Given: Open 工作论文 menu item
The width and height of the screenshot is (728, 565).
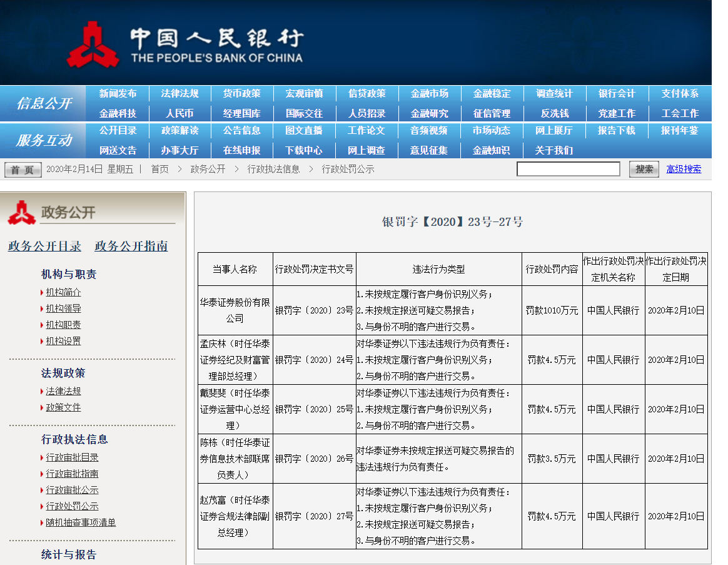Looking at the screenshot, I should point(367,131).
